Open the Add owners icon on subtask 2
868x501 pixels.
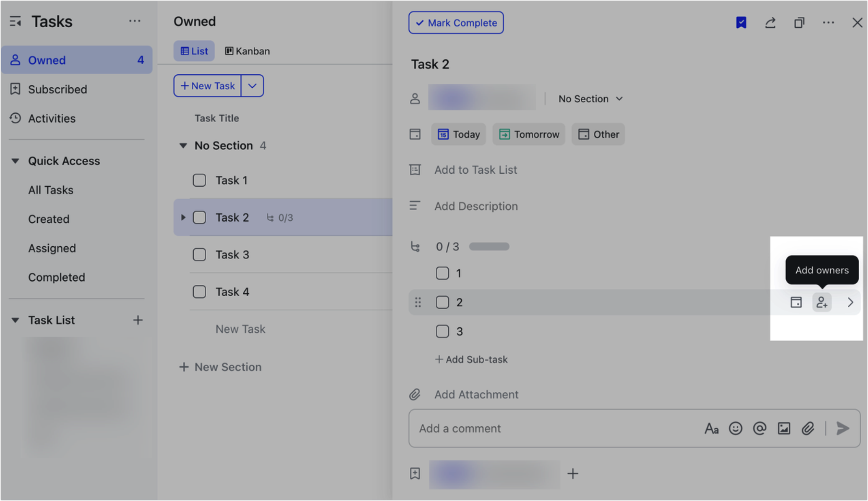821,302
